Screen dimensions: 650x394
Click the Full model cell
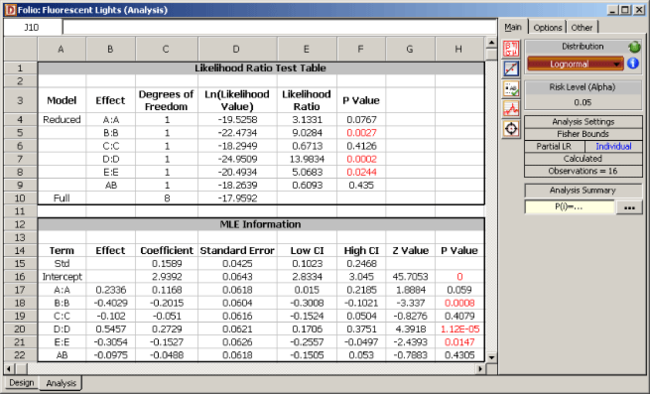click(61, 198)
